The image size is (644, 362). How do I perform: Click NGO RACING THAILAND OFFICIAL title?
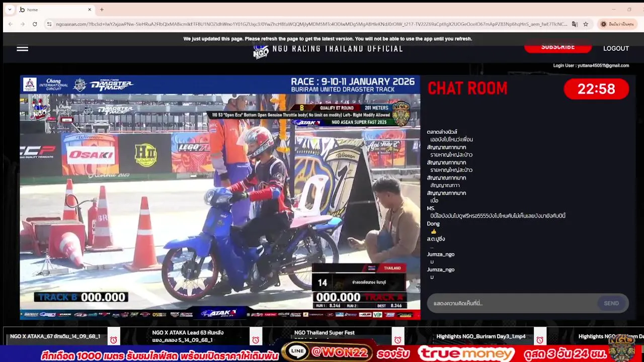pos(338,49)
